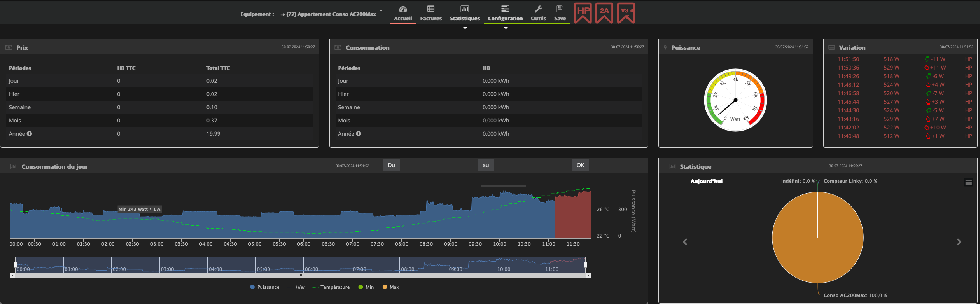The image size is (980, 304).
Task: Go to the Accueil tab
Action: pos(403,13)
